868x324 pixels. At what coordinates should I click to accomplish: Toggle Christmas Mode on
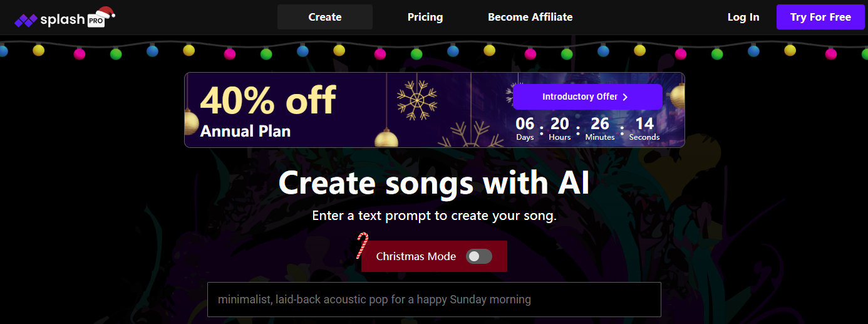[479, 256]
